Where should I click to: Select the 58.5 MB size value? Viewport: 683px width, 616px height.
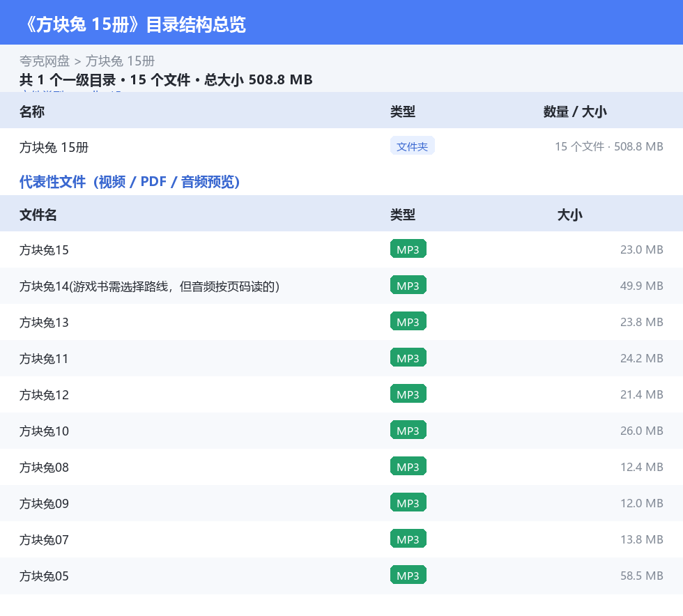(x=642, y=576)
